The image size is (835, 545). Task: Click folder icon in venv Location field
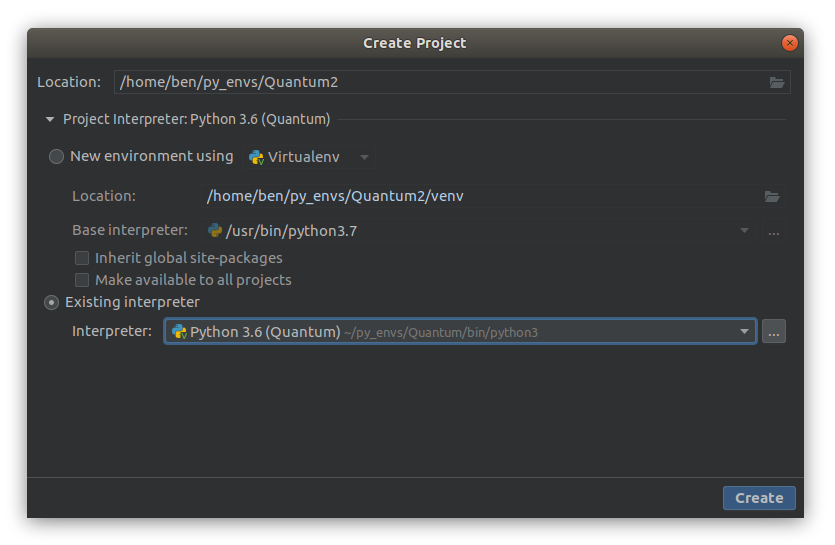point(771,196)
